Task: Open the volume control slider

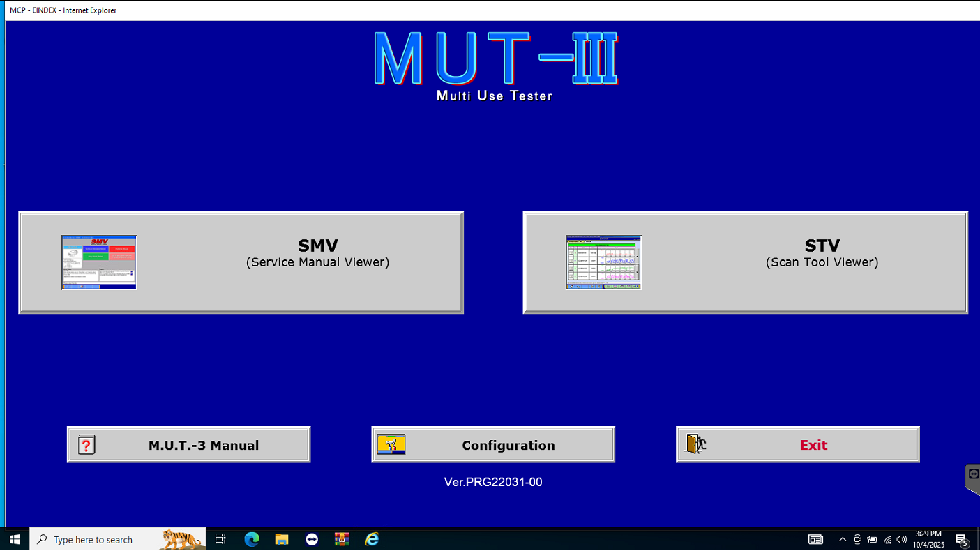Action: tap(900, 539)
